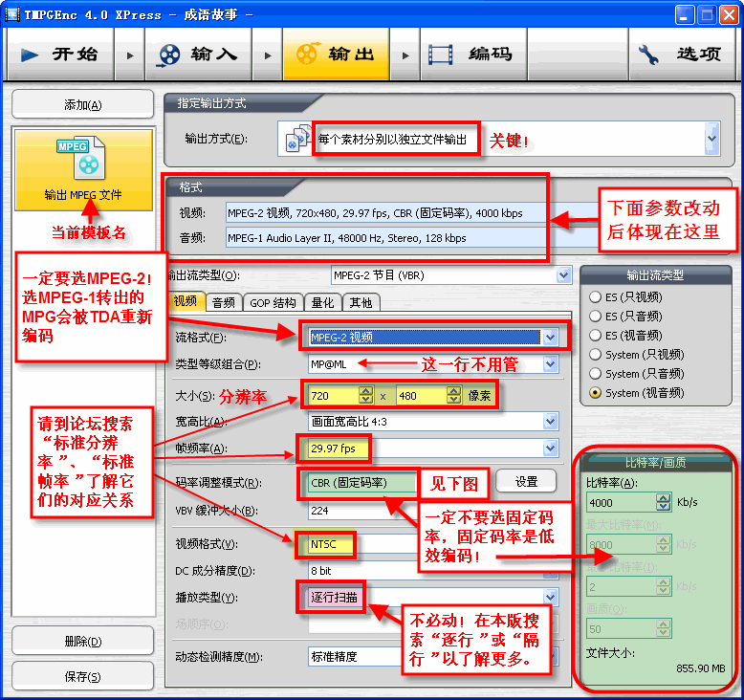Click the arrow after 输入 stage

(x=268, y=55)
